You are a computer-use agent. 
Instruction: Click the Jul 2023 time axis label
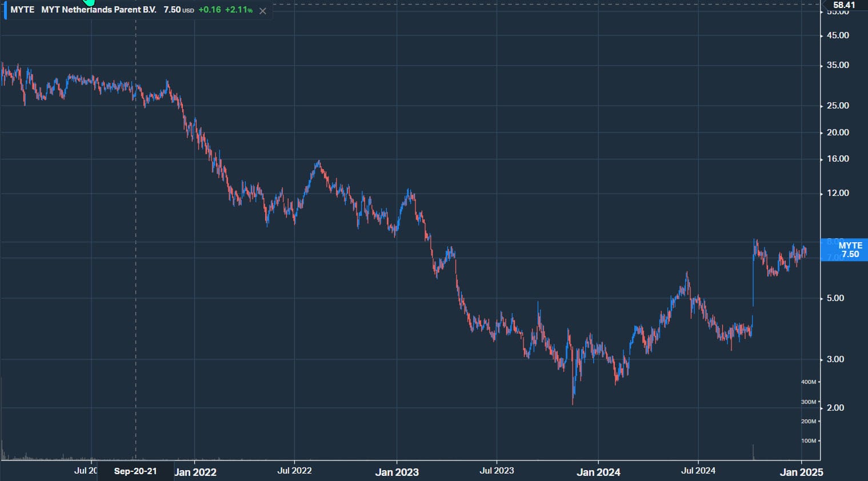point(497,471)
